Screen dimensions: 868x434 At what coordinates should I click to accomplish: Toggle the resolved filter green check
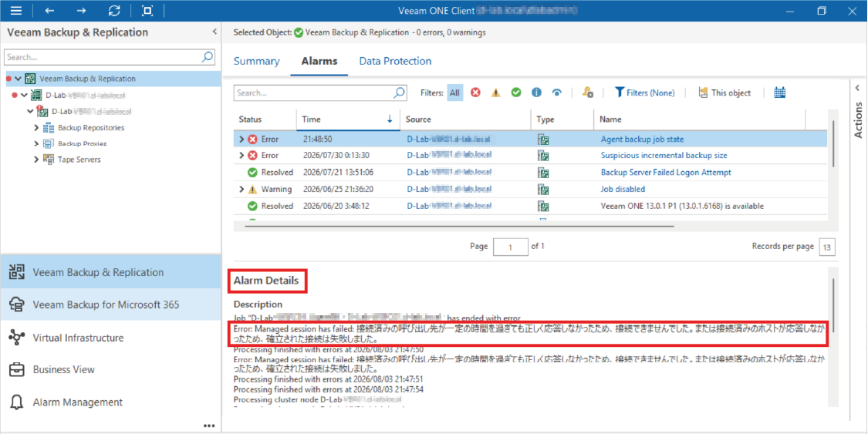(x=516, y=93)
